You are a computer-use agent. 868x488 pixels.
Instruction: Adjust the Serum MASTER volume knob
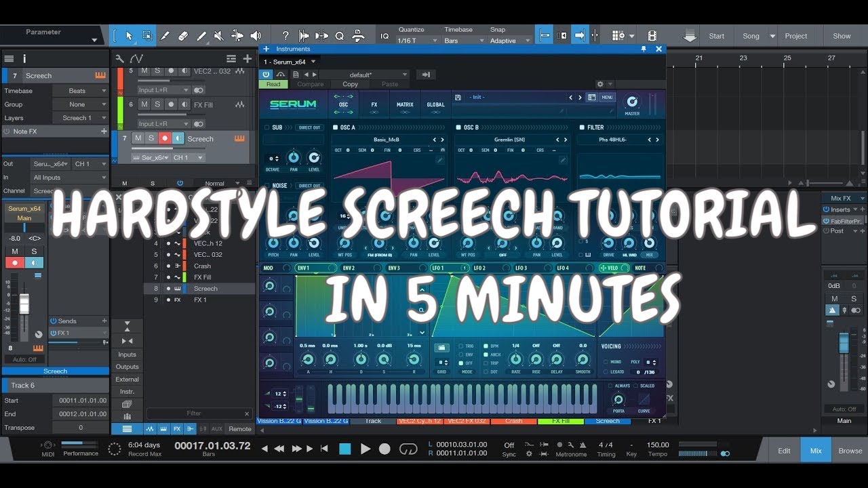(632, 102)
